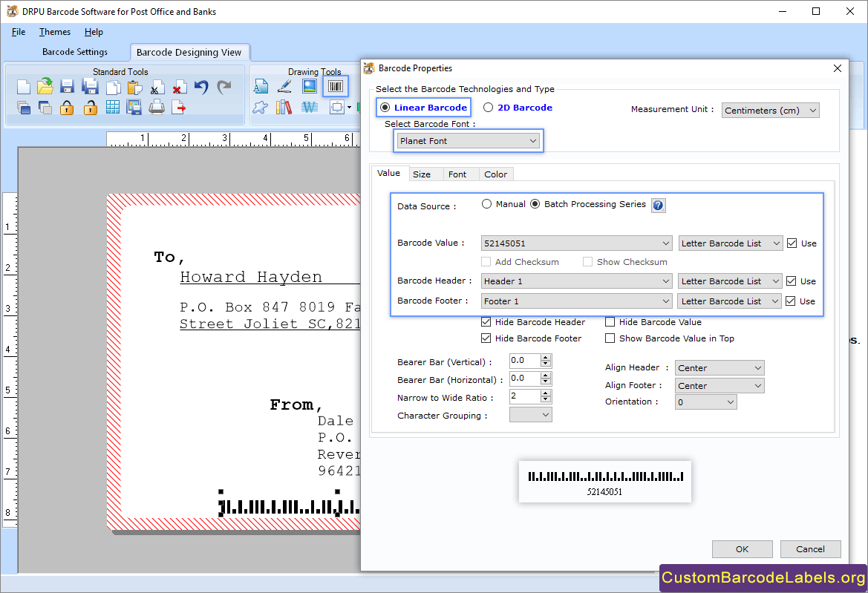Toggle Hide Barcode Footer checkbox
Image resolution: width=868 pixels, height=593 pixels.
(x=486, y=338)
